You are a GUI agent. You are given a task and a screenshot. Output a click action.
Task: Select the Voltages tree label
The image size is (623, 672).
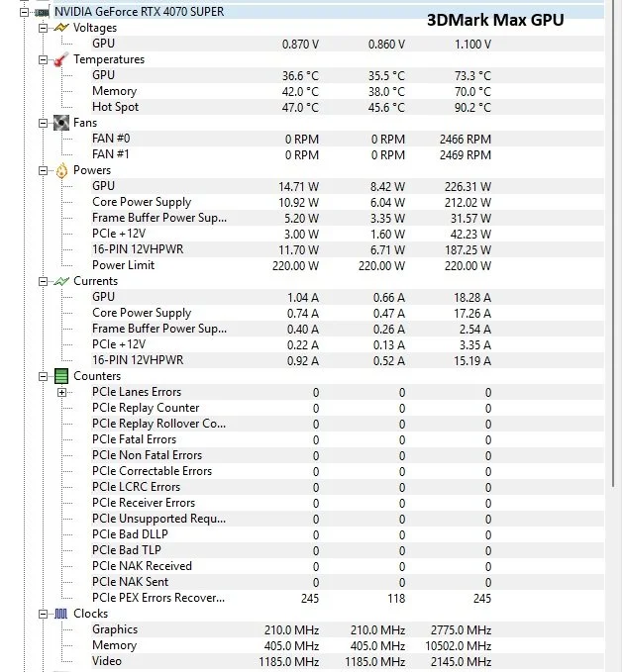[95, 28]
